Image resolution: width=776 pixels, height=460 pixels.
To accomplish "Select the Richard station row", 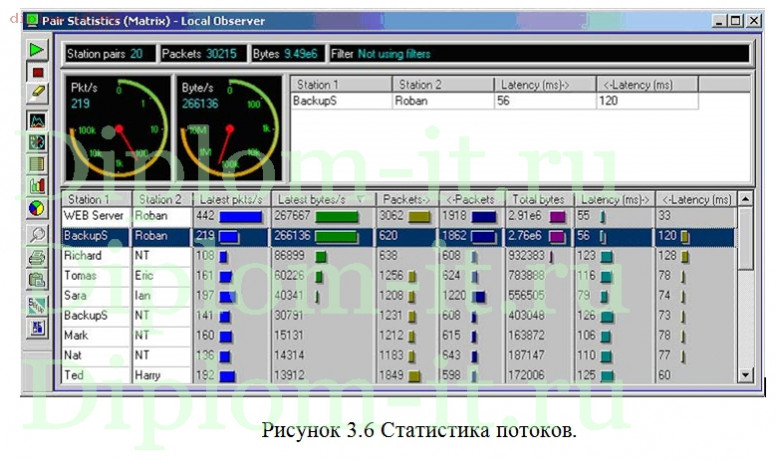I will pyautogui.click(x=399, y=256).
